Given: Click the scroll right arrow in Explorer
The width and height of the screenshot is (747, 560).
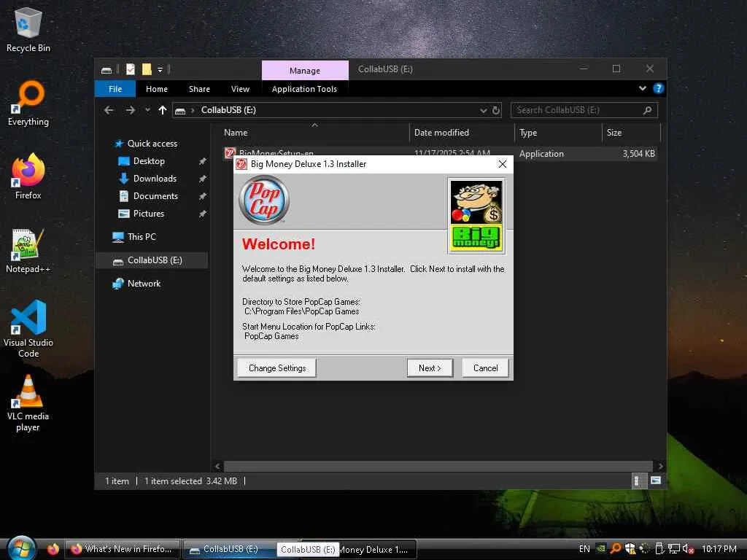Looking at the screenshot, I should (660, 466).
